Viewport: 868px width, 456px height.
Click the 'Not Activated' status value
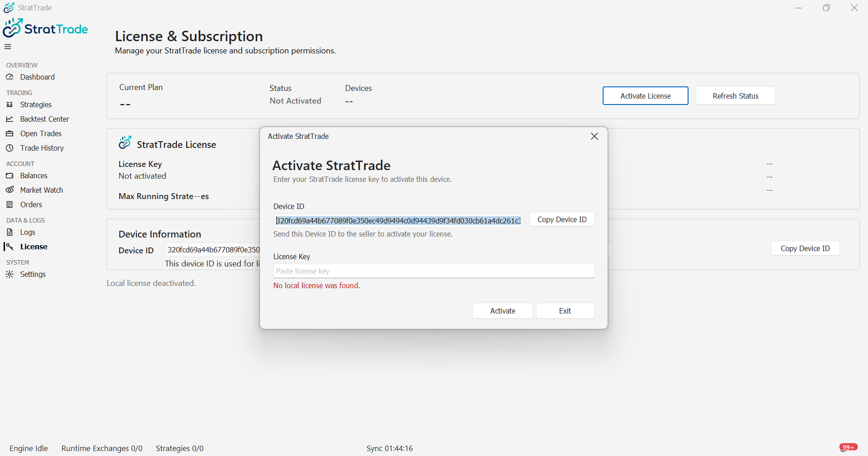(x=295, y=101)
